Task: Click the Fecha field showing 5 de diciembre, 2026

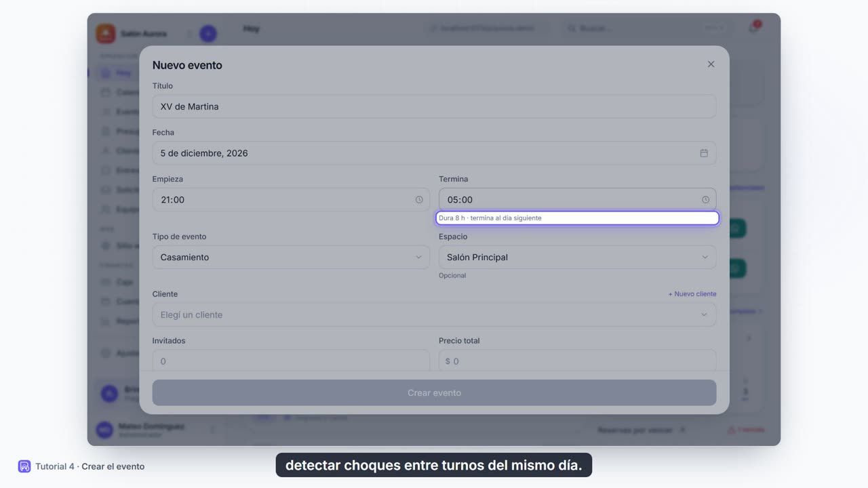Action: coord(434,153)
